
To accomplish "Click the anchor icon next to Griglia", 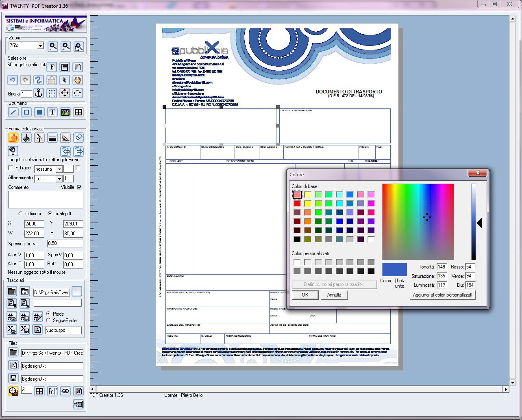I will [x=39, y=93].
